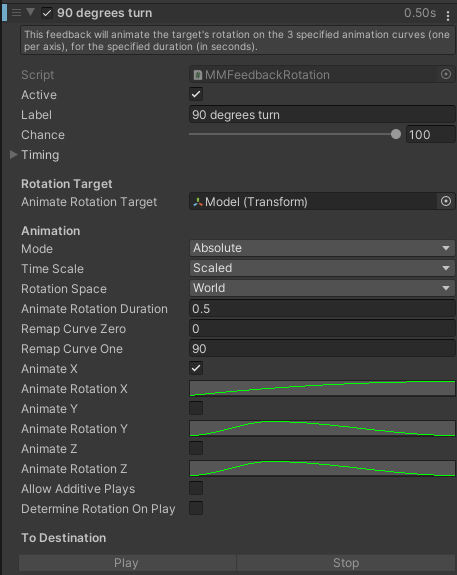Adjust the Chance slider handle
457x575 pixels.
click(x=396, y=134)
